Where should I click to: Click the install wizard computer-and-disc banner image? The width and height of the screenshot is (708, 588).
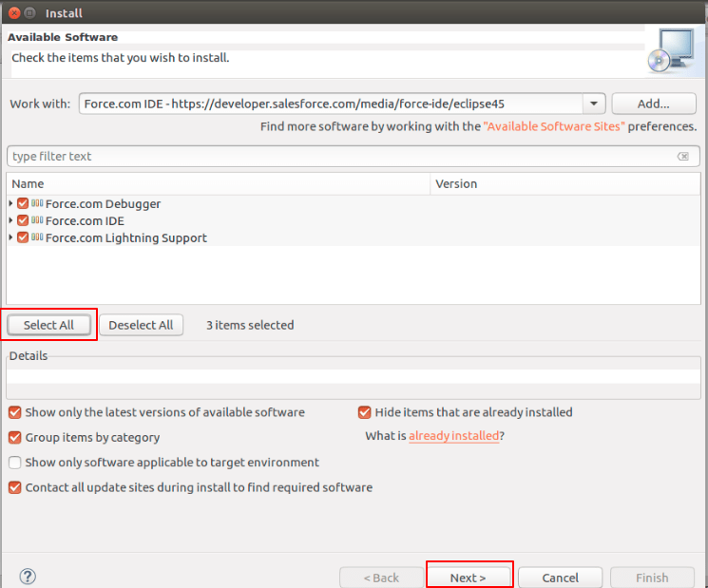click(x=672, y=50)
